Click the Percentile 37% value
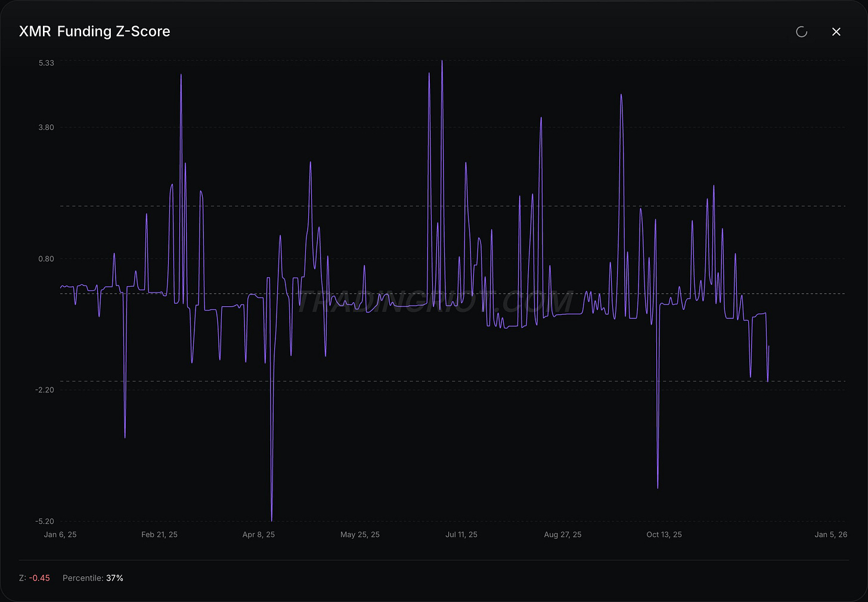 (115, 578)
